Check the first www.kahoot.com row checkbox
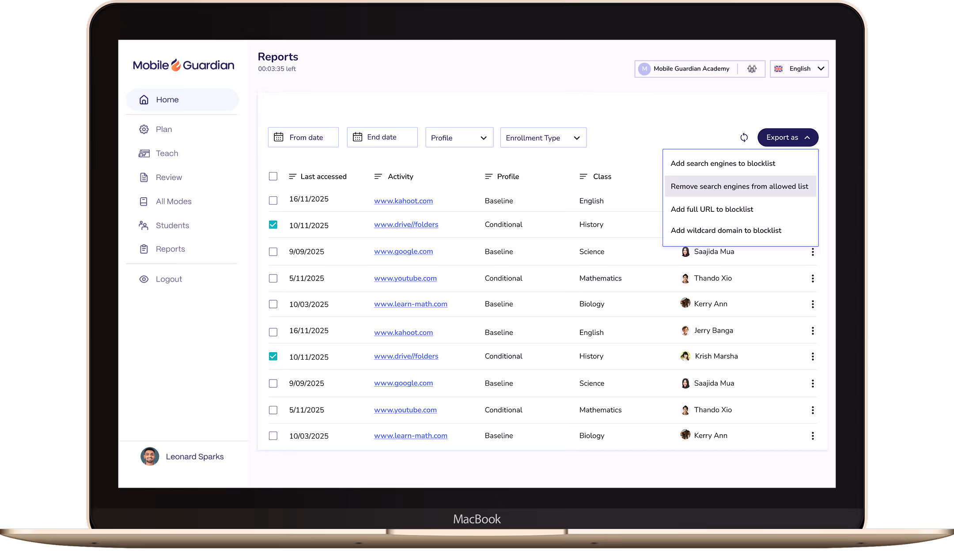 click(x=273, y=201)
